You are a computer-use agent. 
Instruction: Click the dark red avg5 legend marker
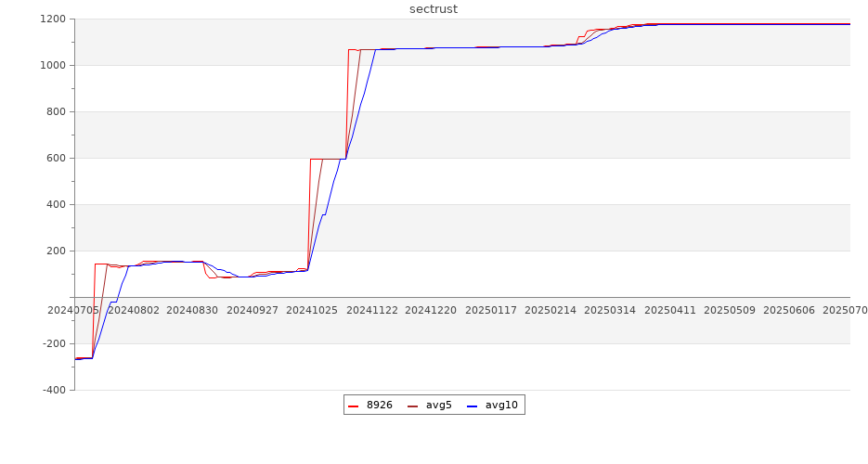pos(412,406)
